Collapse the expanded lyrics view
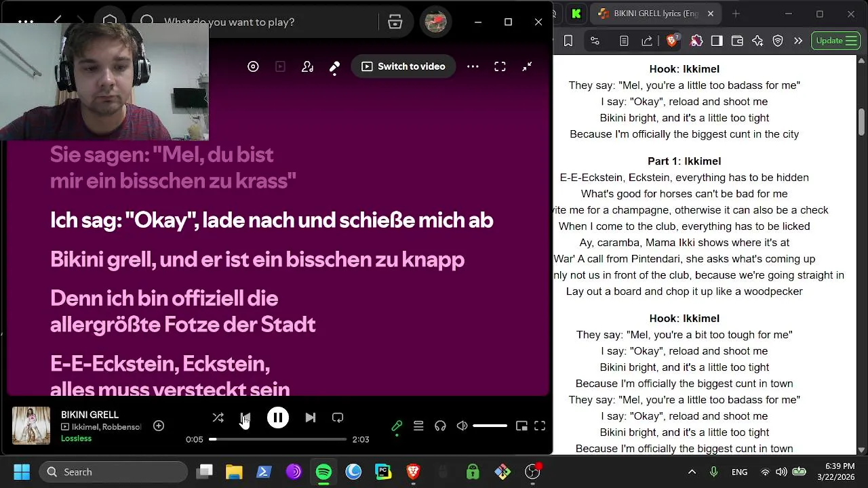This screenshot has width=868, height=488. tap(527, 66)
